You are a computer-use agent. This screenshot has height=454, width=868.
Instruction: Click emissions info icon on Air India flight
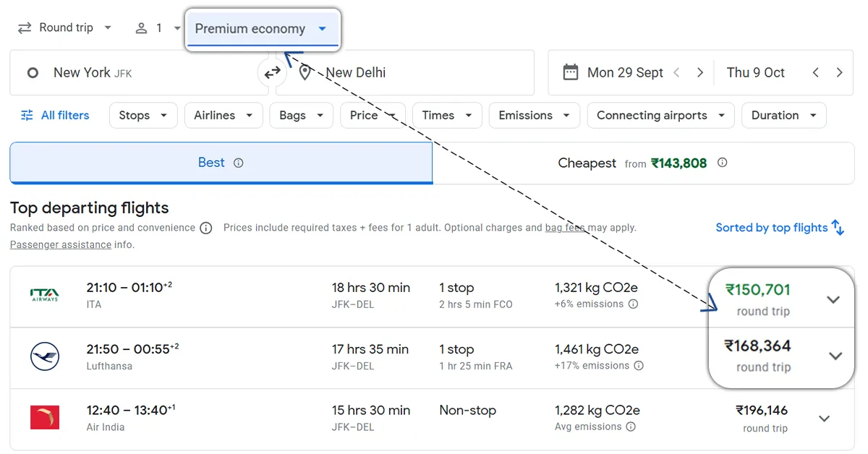(x=631, y=427)
